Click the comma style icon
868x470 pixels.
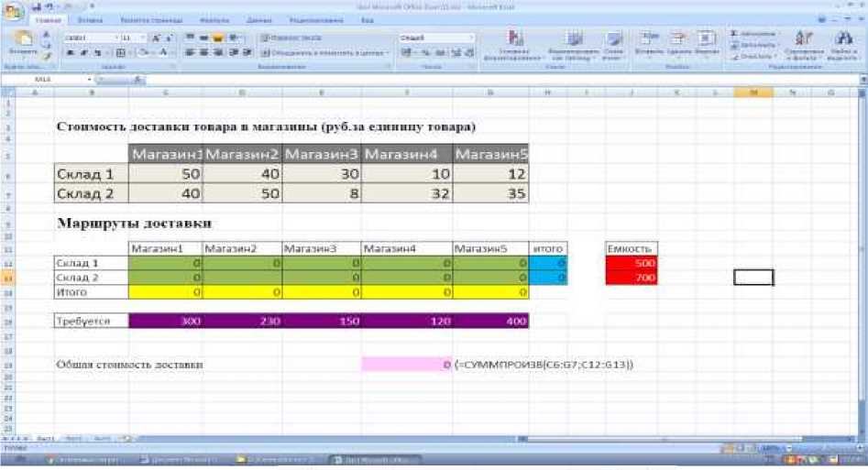point(441,52)
